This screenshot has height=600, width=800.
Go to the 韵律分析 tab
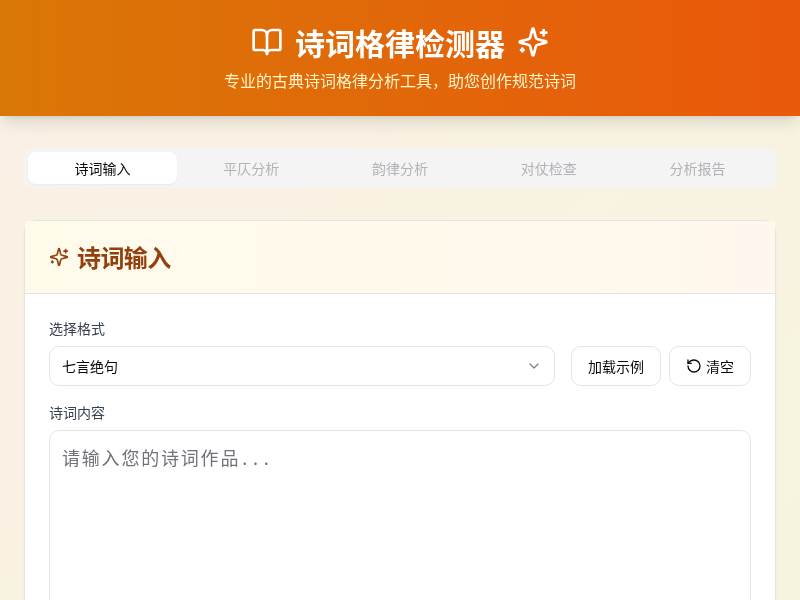(400, 168)
